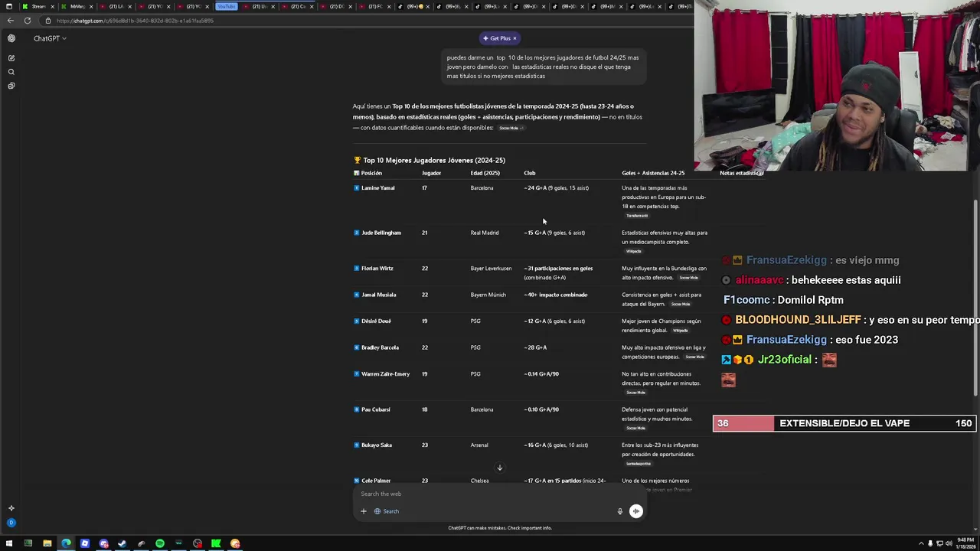Open the ChatGPT model selector dropdown
Image resolution: width=980 pixels, height=551 pixels.
coord(50,38)
